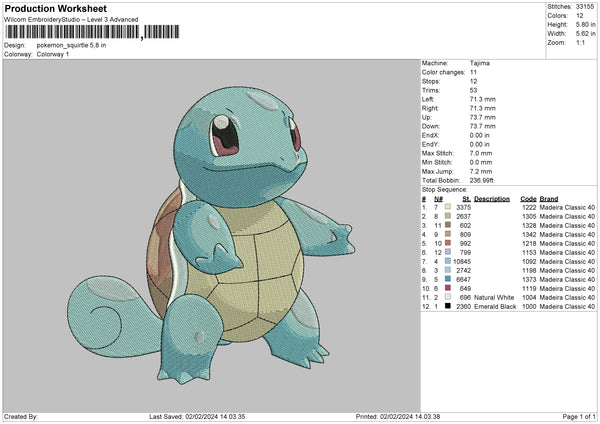Click the design name 'pokemon_squirtle 5,8 in'

point(71,45)
